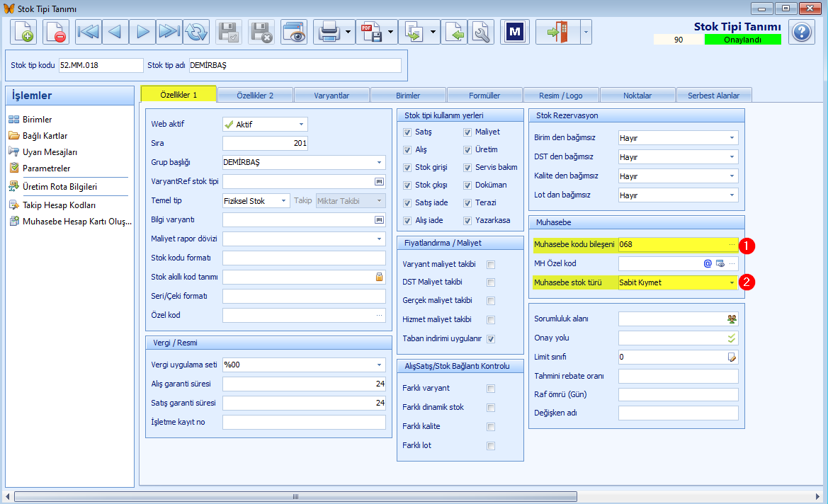Uncheck the Satış checkbox

click(407, 132)
